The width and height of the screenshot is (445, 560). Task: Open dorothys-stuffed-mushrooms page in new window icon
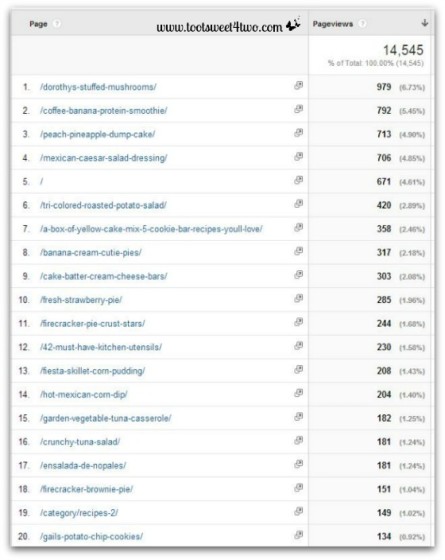[x=299, y=85]
